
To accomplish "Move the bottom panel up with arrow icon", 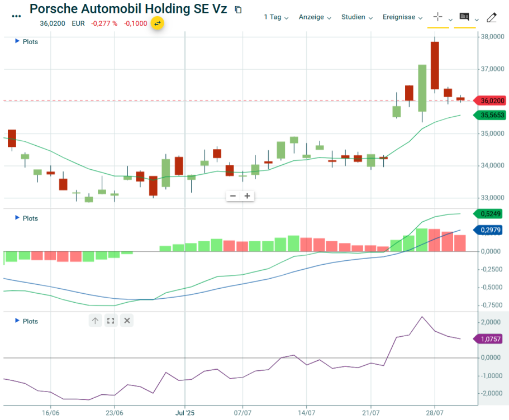I will point(95,321).
